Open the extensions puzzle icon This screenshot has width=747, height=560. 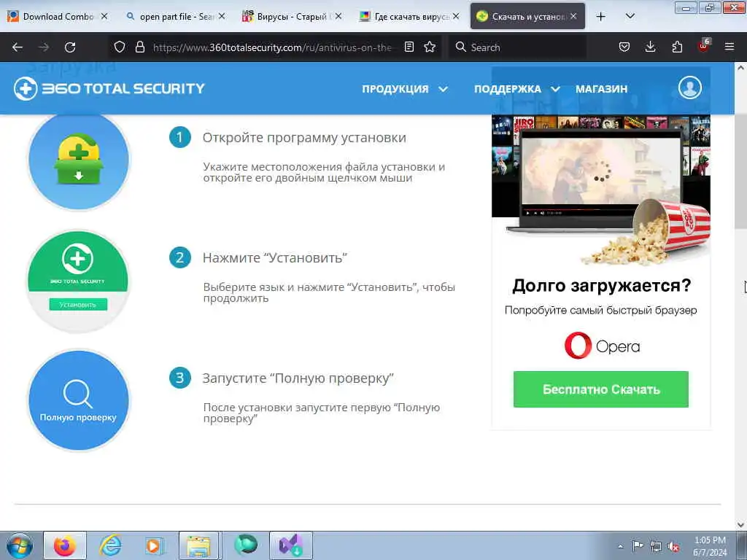point(677,47)
